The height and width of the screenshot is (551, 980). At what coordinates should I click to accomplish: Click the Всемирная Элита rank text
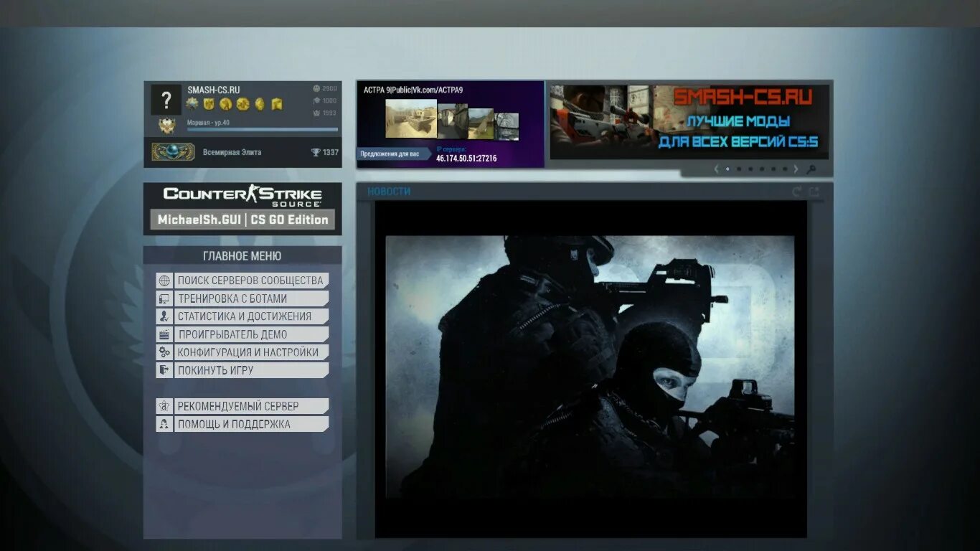(x=232, y=152)
